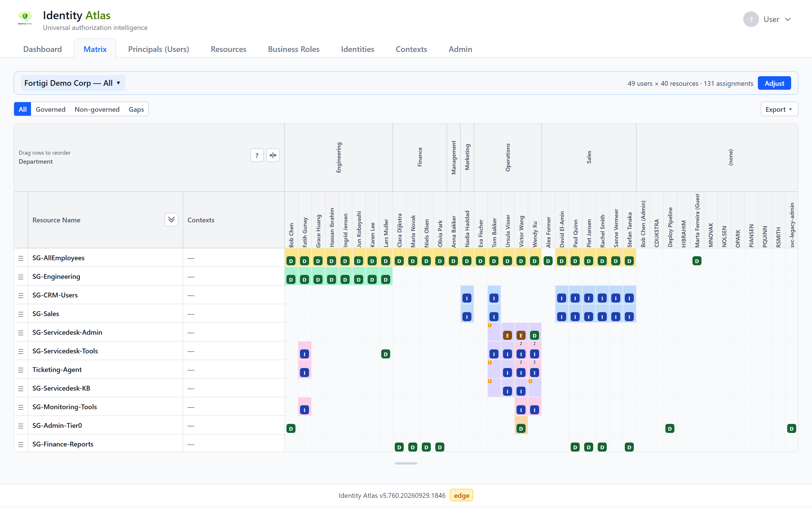Click the orange warning marker in SG-Servicedesk-Admin row
Image resolution: width=812 pixels, height=508 pixels.
pos(490,325)
